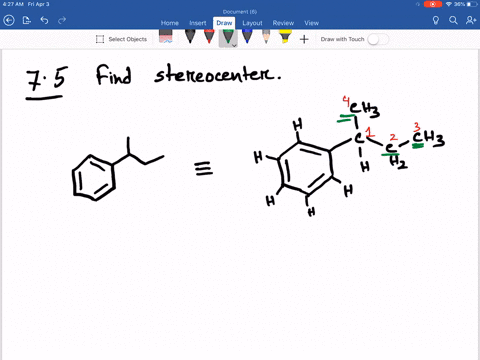Pick the black pen
This screenshot has width=480, height=360.
tap(190, 37)
